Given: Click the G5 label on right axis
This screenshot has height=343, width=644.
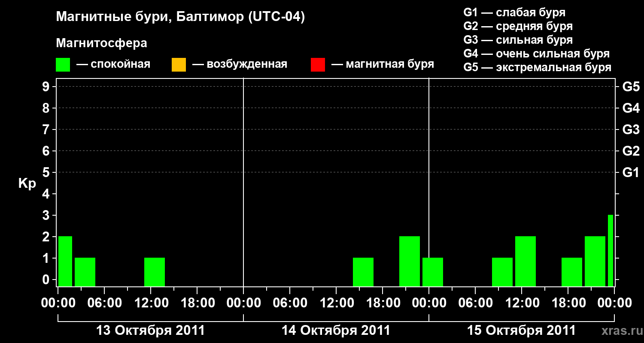Looking at the screenshot, I should coord(631,87).
